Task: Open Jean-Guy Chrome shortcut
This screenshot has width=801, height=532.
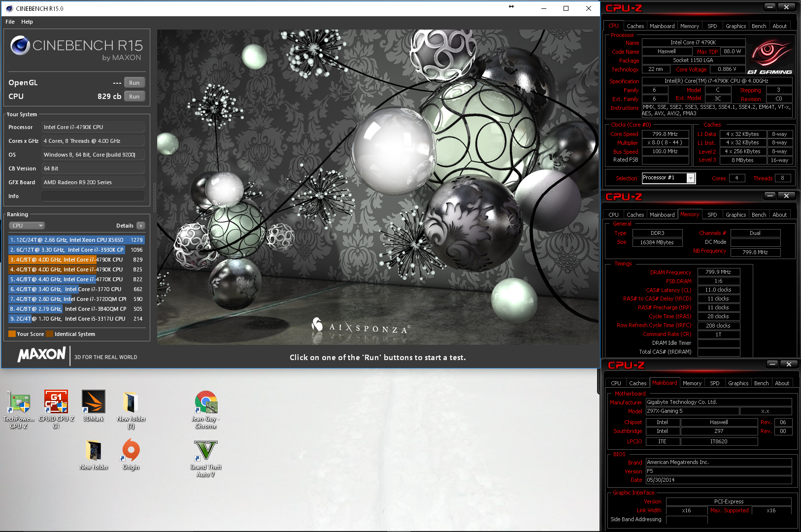Action: coord(206,409)
